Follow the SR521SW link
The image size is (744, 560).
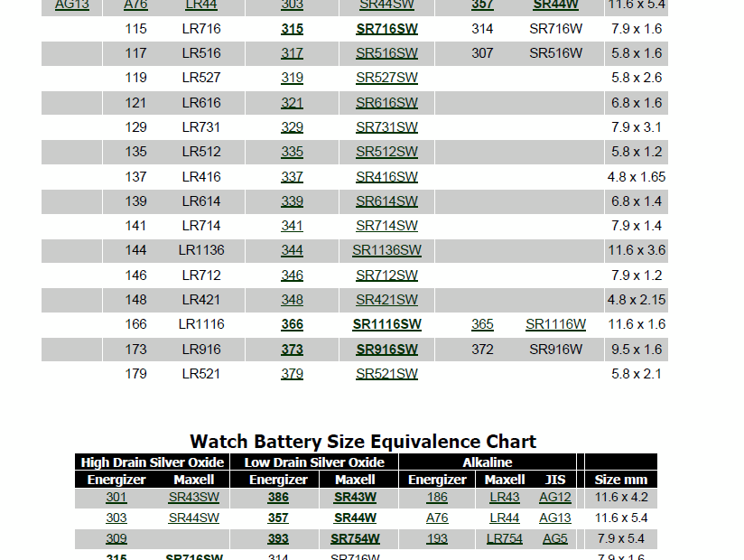pos(386,374)
